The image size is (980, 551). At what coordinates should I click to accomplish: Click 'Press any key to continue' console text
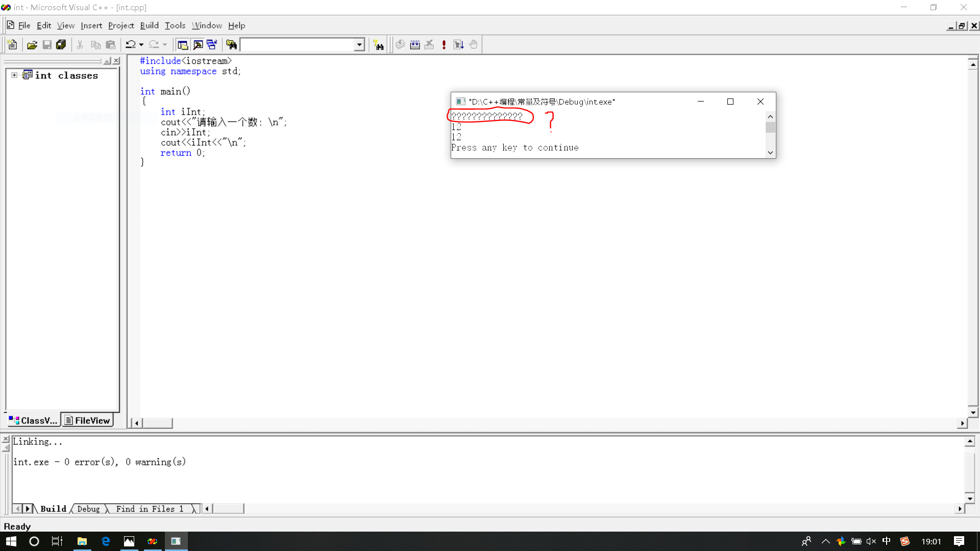(x=515, y=147)
